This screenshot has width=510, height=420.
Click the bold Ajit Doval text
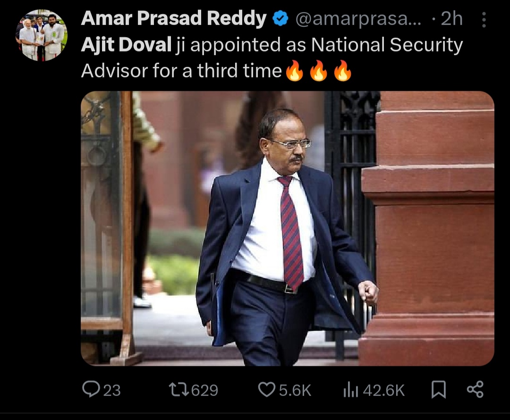tap(126, 44)
